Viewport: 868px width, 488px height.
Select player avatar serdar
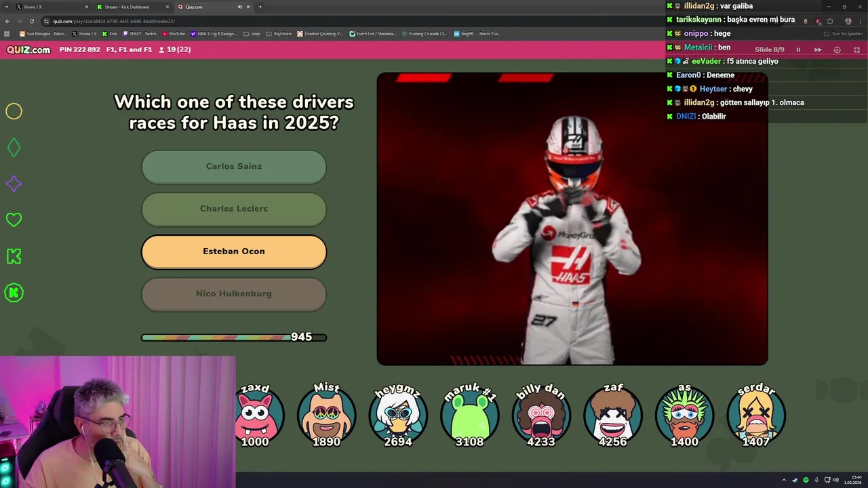pyautogui.click(x=756, y=415)
